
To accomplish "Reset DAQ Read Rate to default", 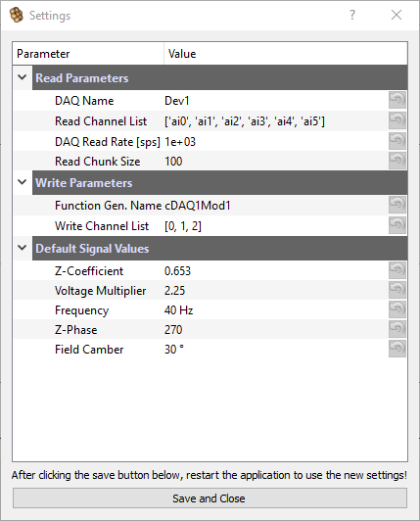I will click(397, 141).
